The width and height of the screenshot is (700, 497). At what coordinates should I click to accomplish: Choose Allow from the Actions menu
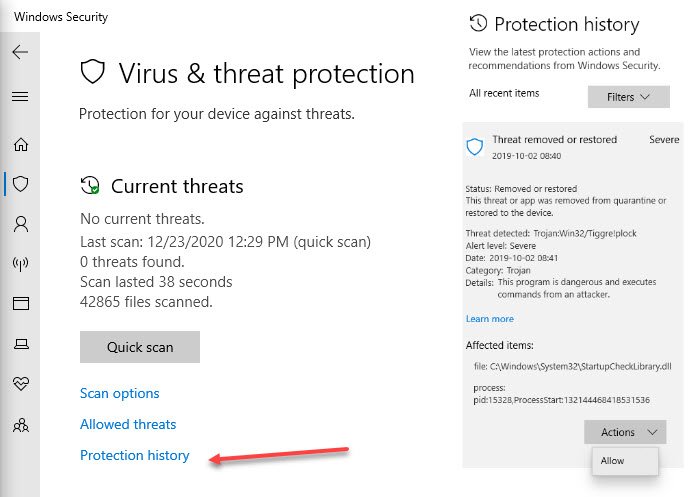613,461
